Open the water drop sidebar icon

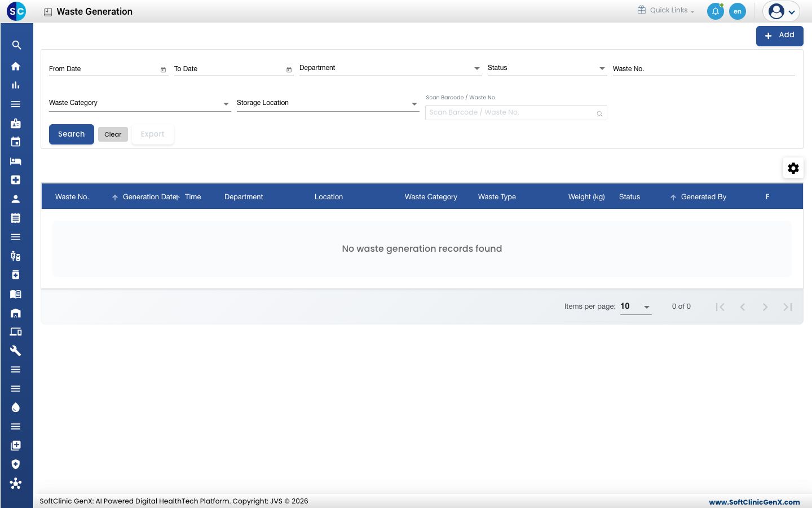pos(16,408)
